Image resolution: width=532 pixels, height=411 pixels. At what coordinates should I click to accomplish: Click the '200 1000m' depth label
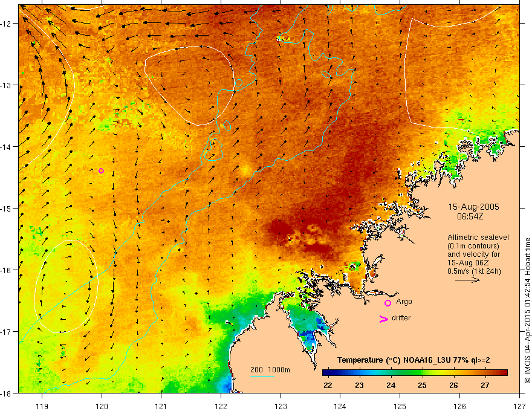point(270,370)
